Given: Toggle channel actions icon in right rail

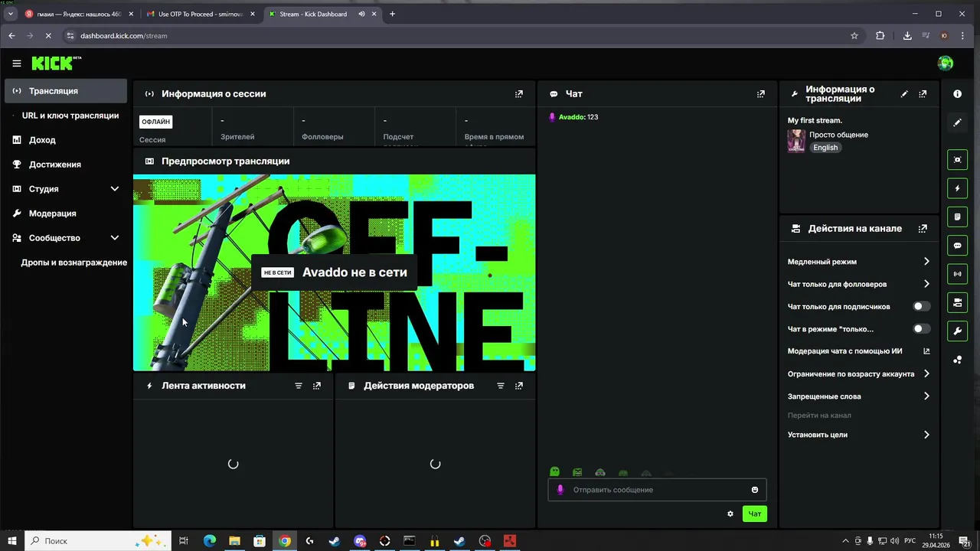Looking at the screenshot, I should pos(958,303).
